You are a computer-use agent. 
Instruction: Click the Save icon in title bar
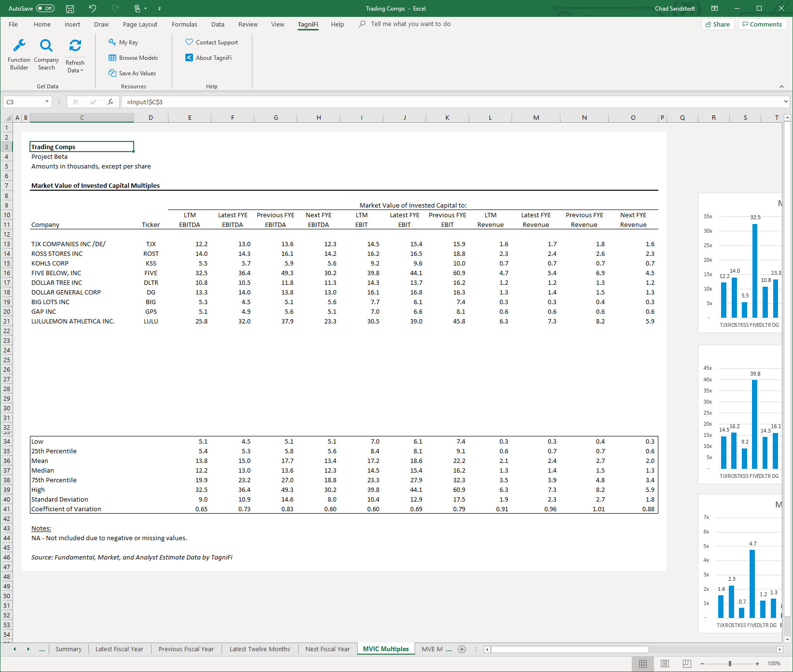point(70,9)
